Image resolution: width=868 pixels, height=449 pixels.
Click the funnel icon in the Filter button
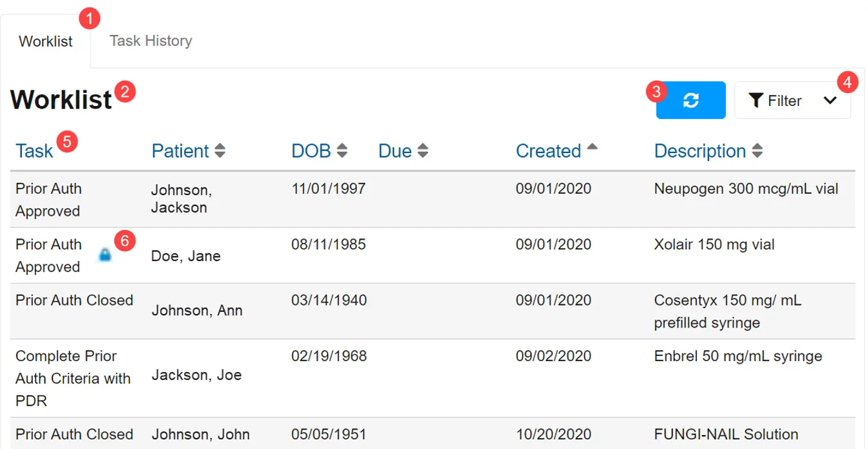pos(756,100)
